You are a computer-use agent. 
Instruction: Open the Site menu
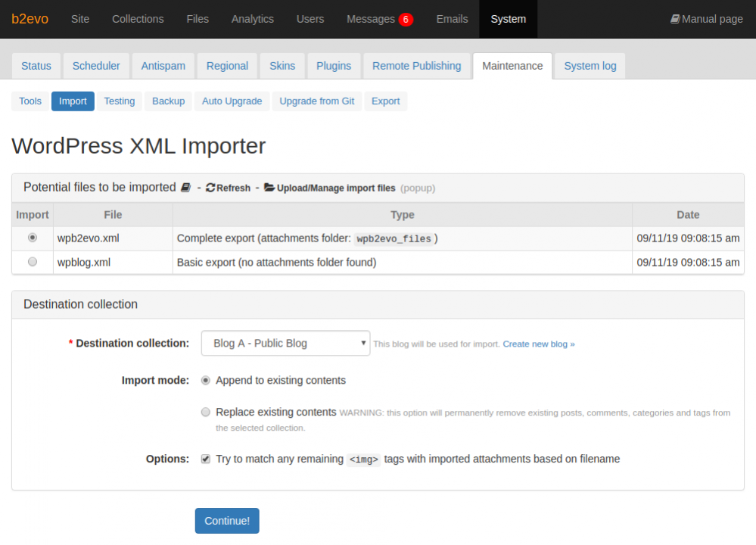pos(80,19)
